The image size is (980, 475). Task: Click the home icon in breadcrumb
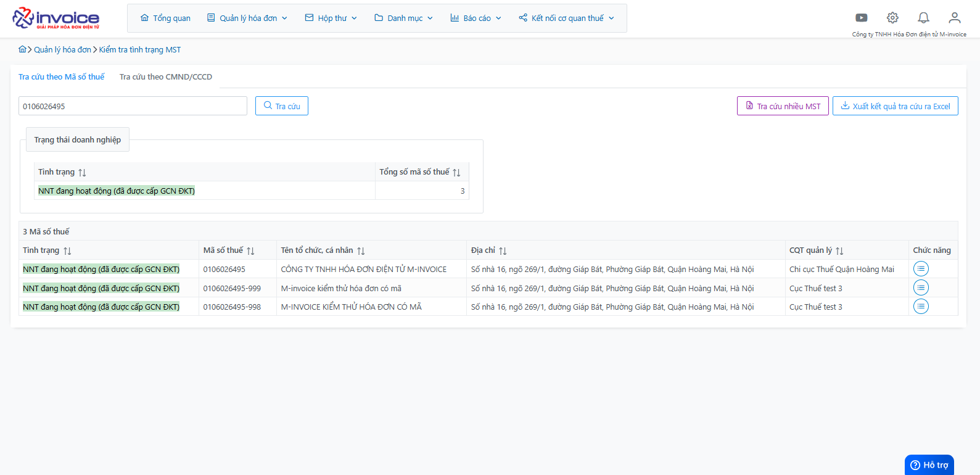[x=23, y=49]
